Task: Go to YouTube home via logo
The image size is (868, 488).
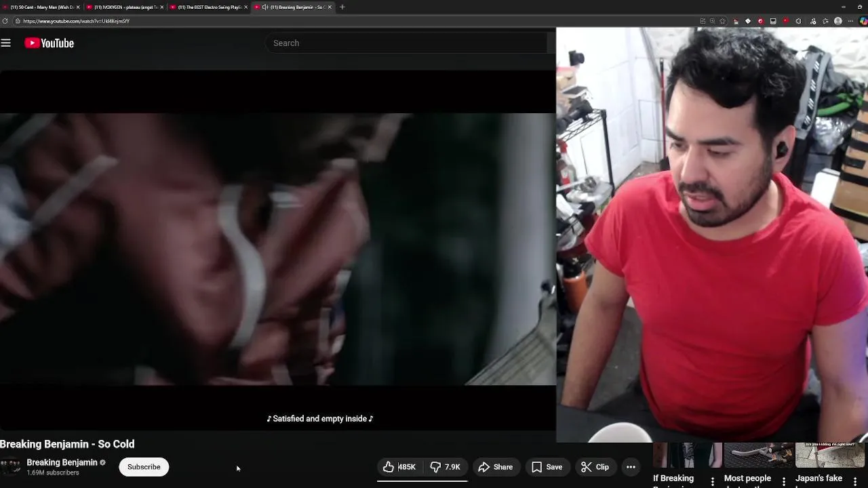Action: [50, 43]
